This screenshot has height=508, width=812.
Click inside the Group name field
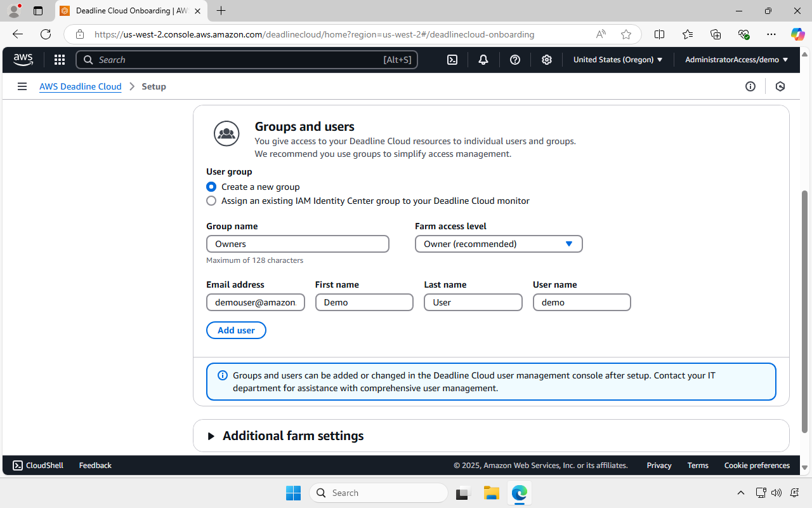(x=298, y=244)
